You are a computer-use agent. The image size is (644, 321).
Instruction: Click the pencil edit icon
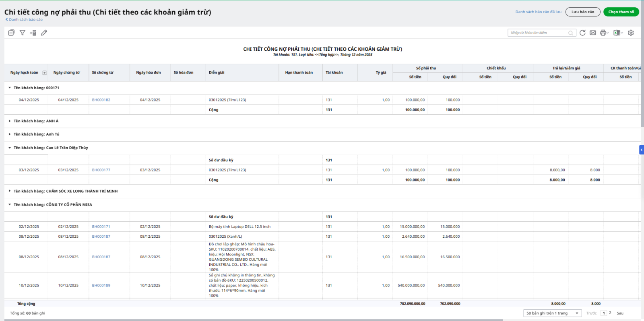click(x=44, y=33)
